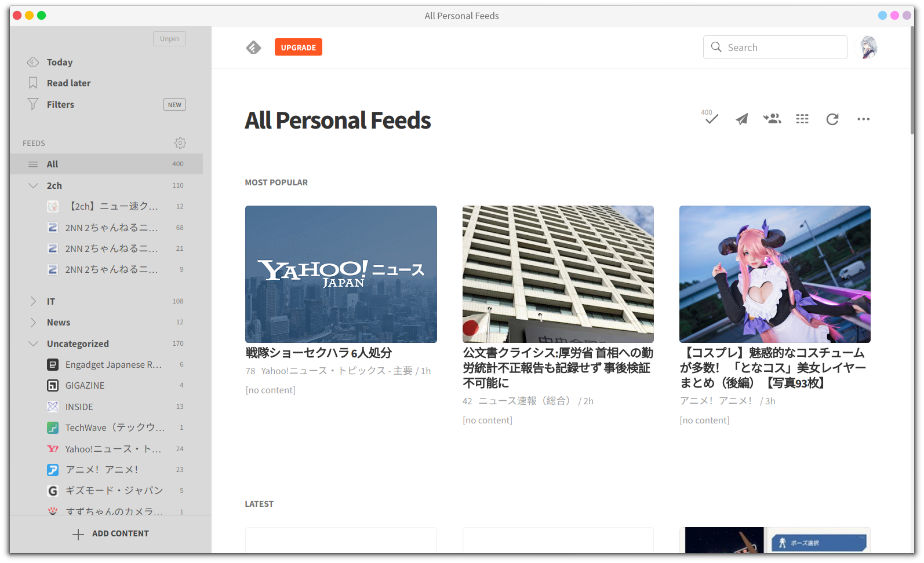Click the アニメ! アニメ! feed icon
924x563 pixels.
pyautogui.click(x=53, y=470)
